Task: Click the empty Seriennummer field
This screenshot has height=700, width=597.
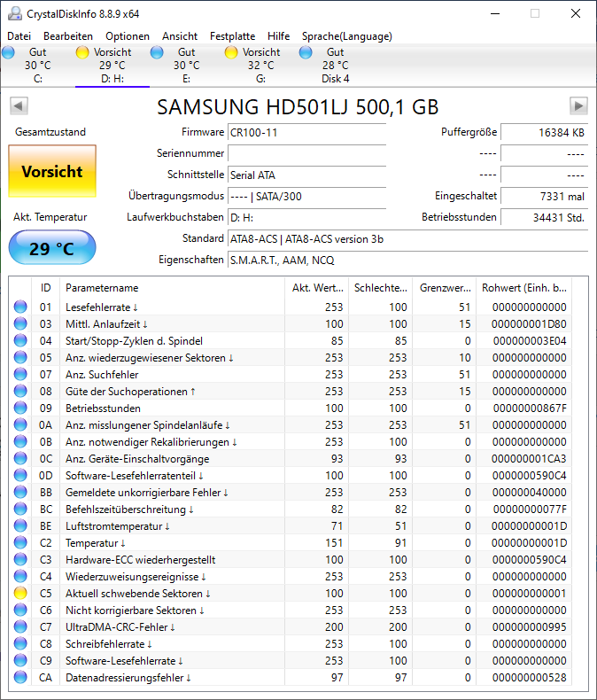Action: 306,153
